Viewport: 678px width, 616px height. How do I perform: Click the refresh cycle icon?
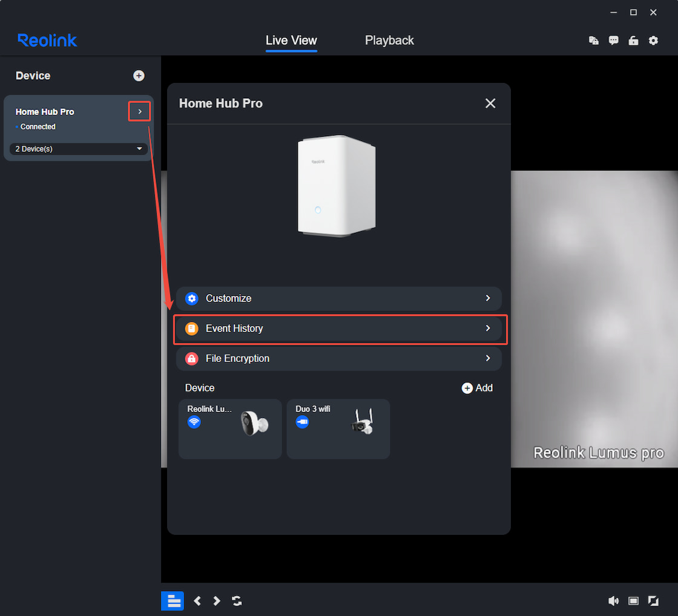[237, 601]
